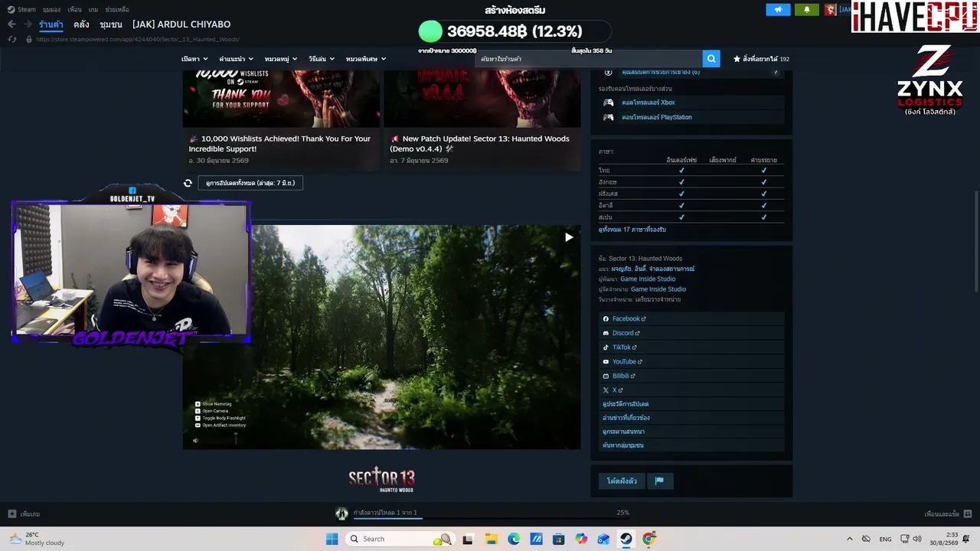Open the wishlist button showing 192
Viewport: 980px width, 551px height.
click(761, 59)
